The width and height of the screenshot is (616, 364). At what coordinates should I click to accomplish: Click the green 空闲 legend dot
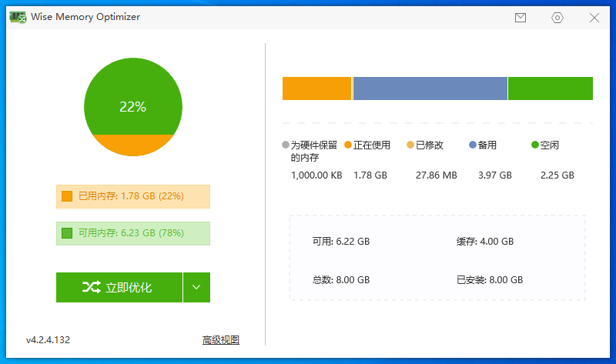534,145
